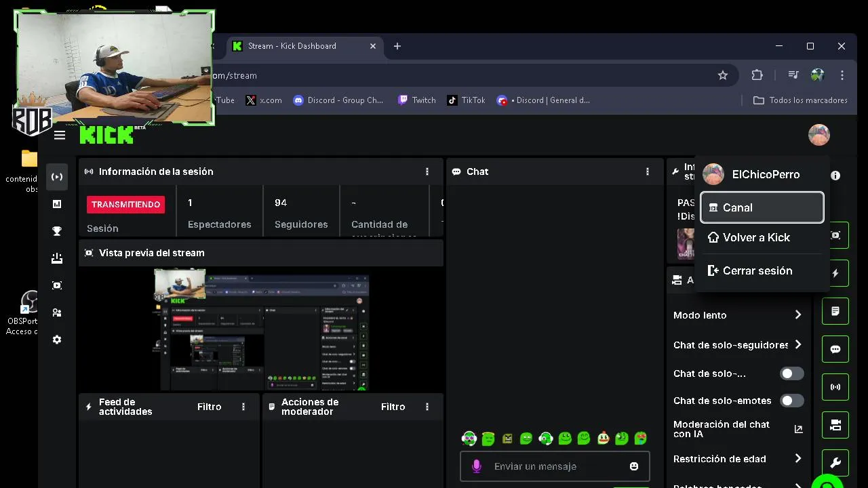Open the Filtro of Feed de actividades
This screenshot has width=868, height=488.
(x=210, y=407)
